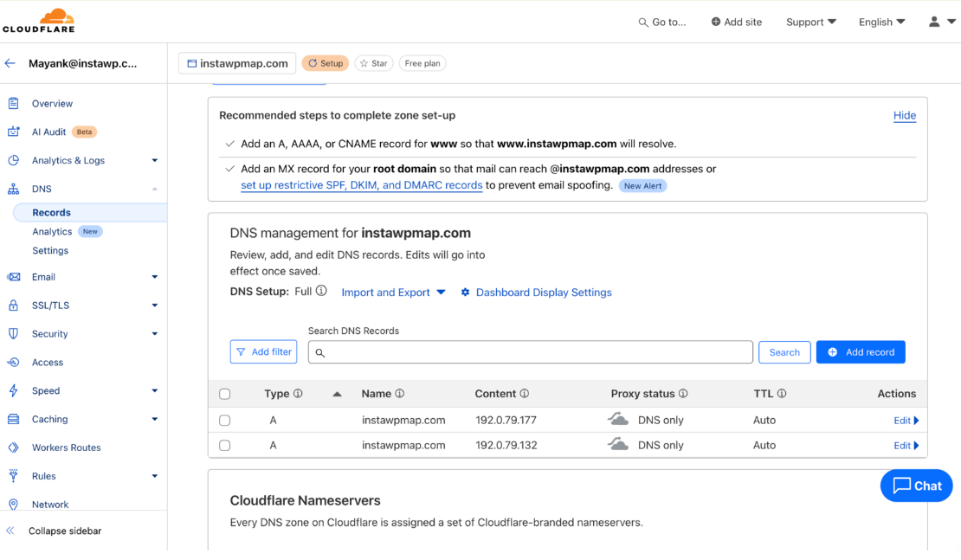Click the back arrow beside account name
The image size is (961, 560).
[x=10, y=63]
